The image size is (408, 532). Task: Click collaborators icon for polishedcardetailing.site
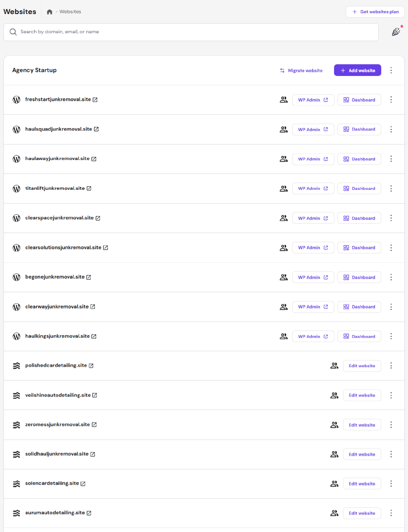pyautogui.click(x=334, y=366)
